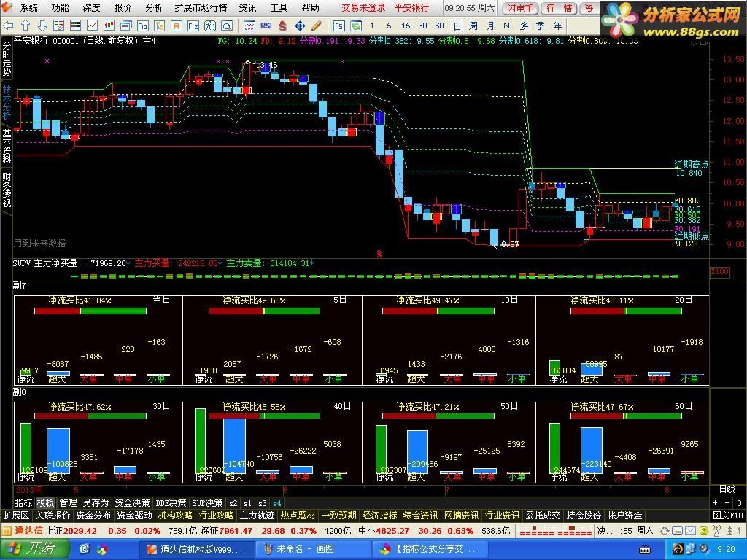This screenshot has width=747, height=560.
Task: Select the SUP决策 template tab
Action: click(x=207, y=503)
